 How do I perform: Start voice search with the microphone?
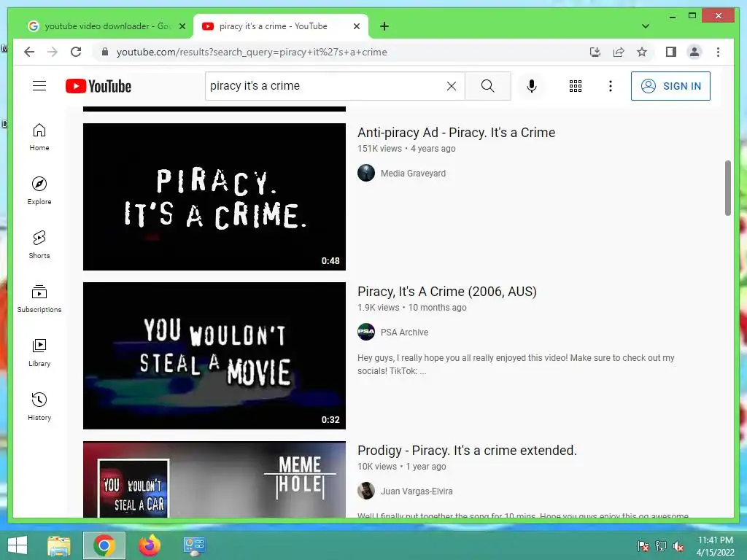(x=532, y=86)
